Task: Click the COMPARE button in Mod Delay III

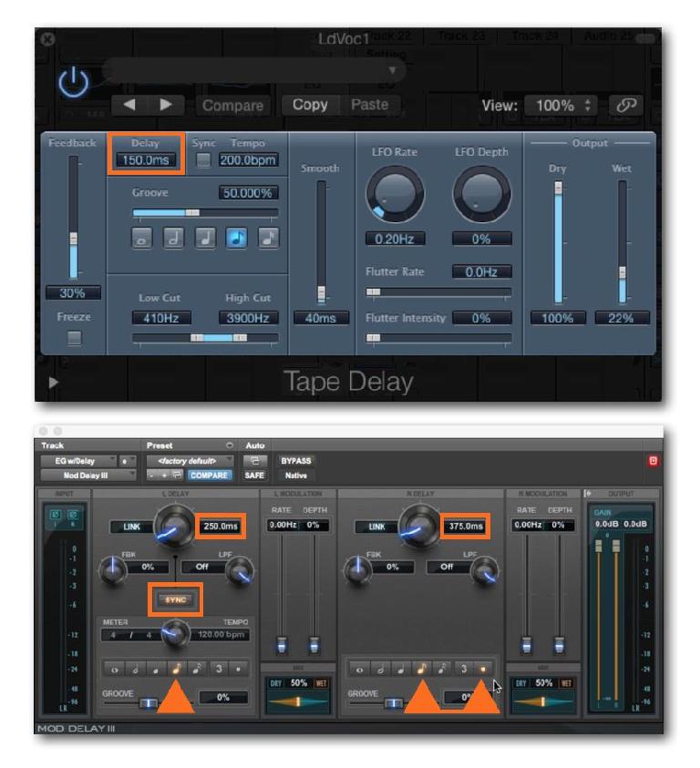Action: pos(209,475)
